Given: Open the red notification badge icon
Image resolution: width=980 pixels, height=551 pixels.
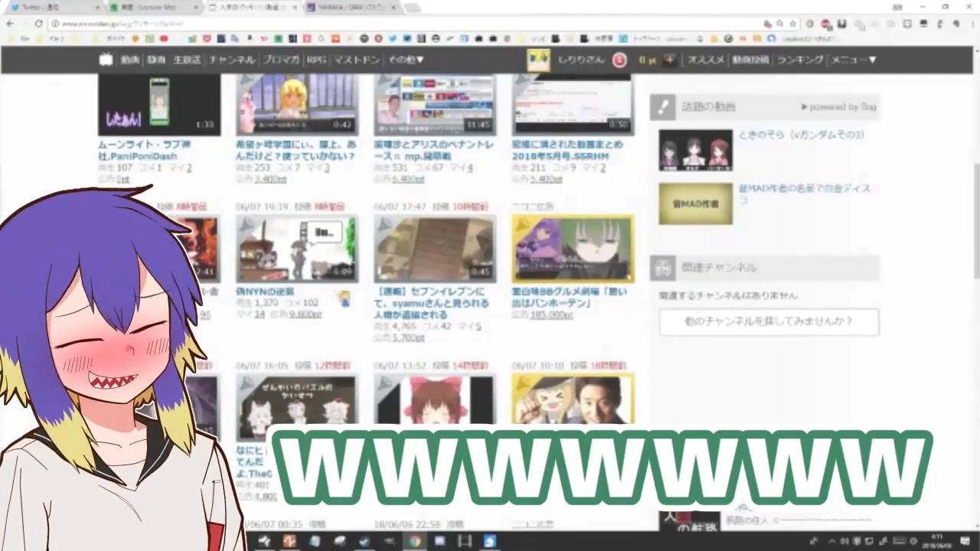Looking at the screenshot, I should click(x=619, y=60).
